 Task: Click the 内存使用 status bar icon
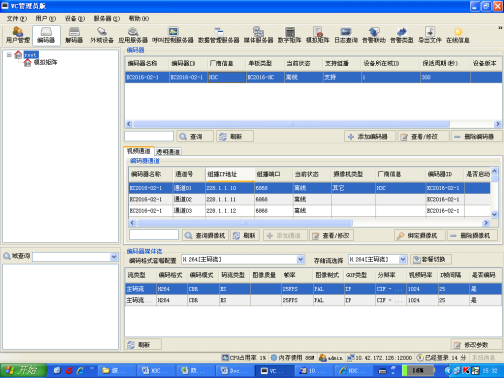click(274, 358)
